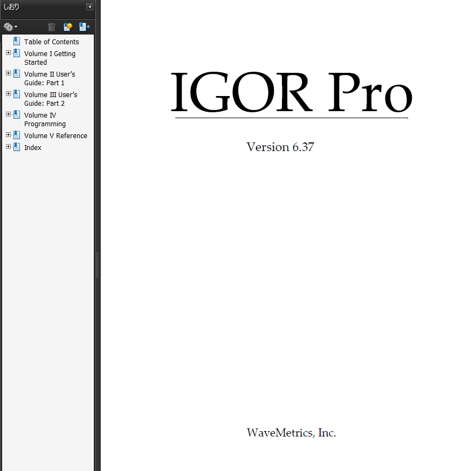The width and height of the screenshot is (476, 471).
Task: Expand the Index bookmark node
Action: (x=8, y=147)
